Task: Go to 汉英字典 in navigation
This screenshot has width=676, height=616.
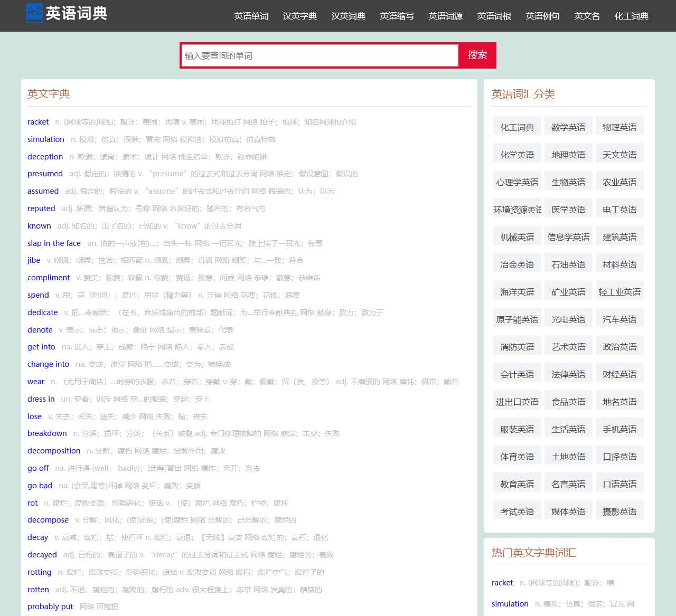Action: [x=299, y=16]
